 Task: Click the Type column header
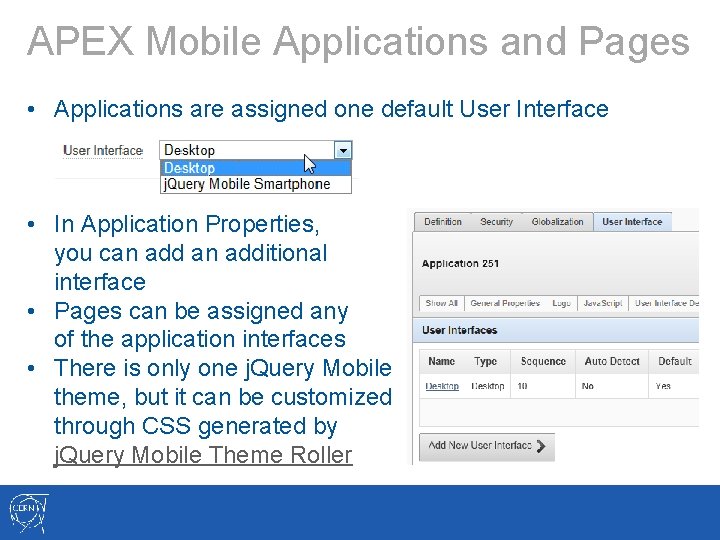tap(485, 361)
